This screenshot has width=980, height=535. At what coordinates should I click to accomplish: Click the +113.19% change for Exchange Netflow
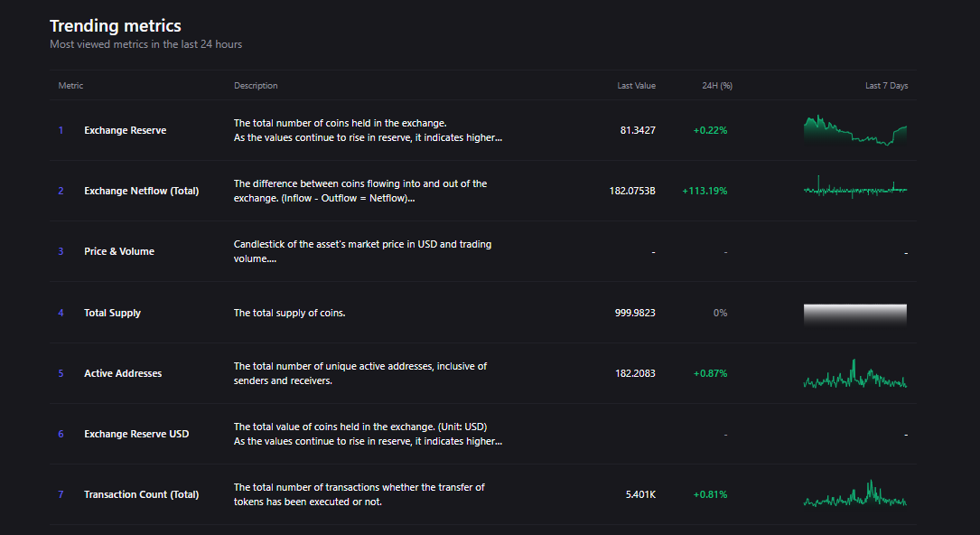(x=705, y=191)
